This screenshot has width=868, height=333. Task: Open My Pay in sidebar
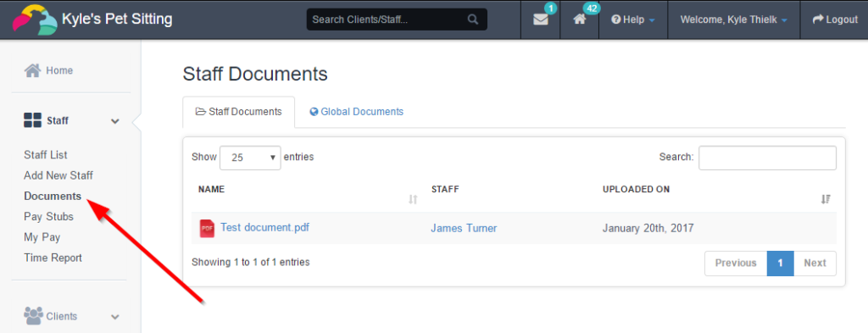(x=42, y=237)
